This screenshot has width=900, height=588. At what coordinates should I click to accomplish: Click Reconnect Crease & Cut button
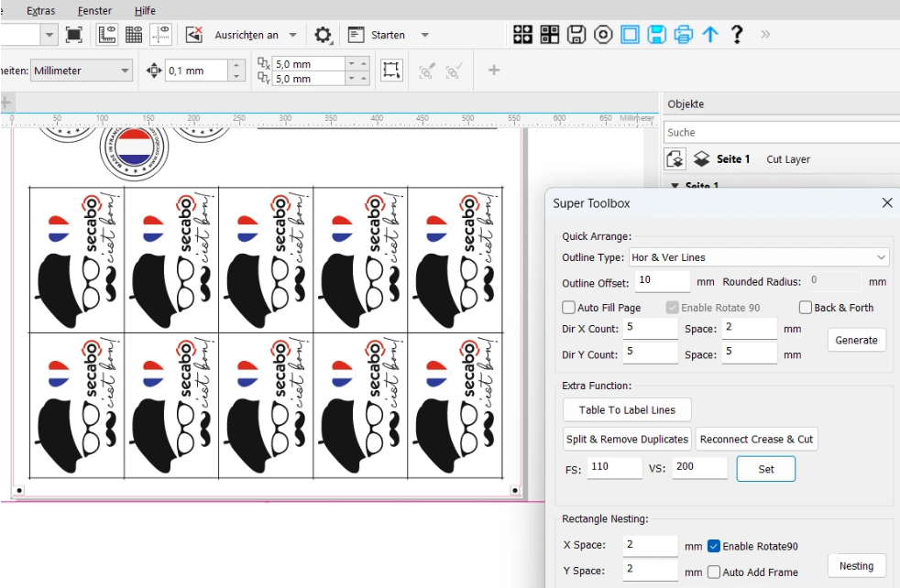(756, 439)
